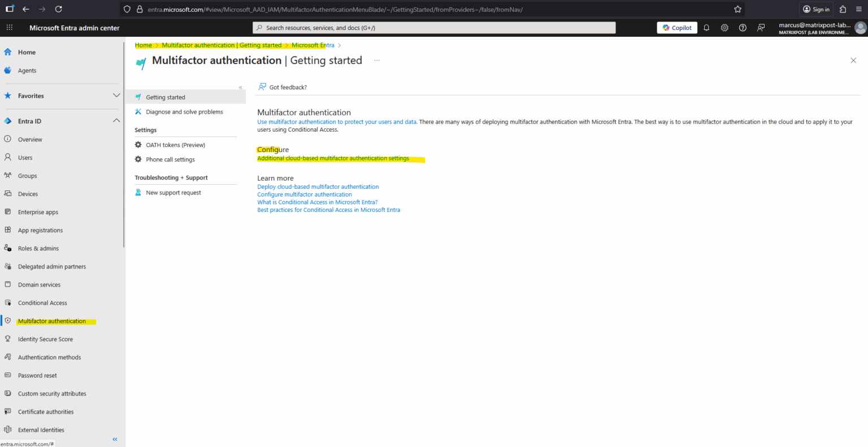868x447 pixels.
Task: Expand the Favorites section
Action: pyautogui.click(x=116, y=95)
